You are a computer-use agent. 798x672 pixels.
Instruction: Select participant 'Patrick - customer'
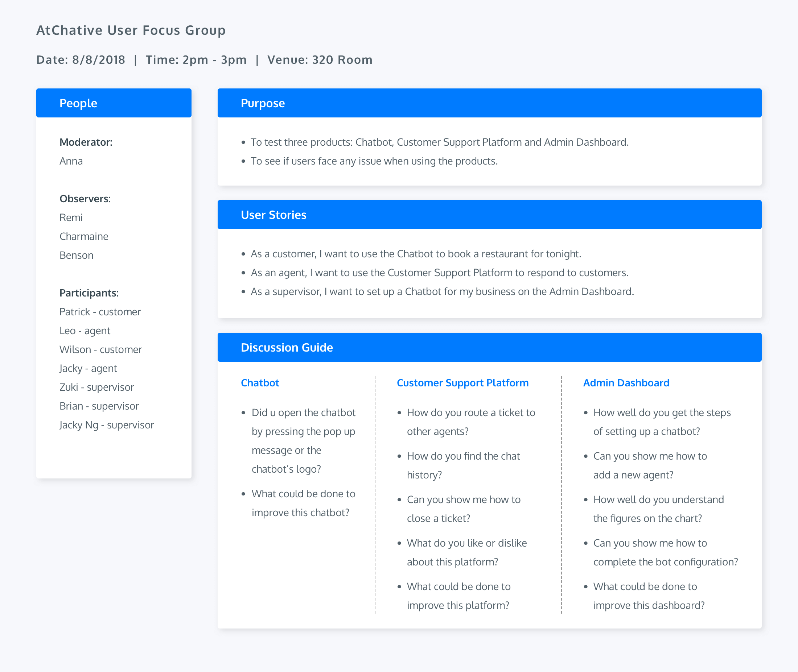tap(100, 312)
